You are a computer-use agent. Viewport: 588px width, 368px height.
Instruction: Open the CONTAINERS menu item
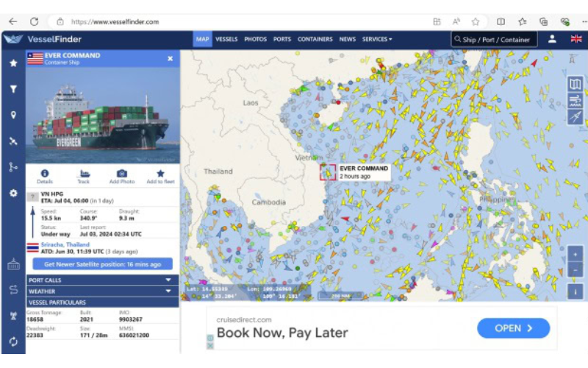315,39
